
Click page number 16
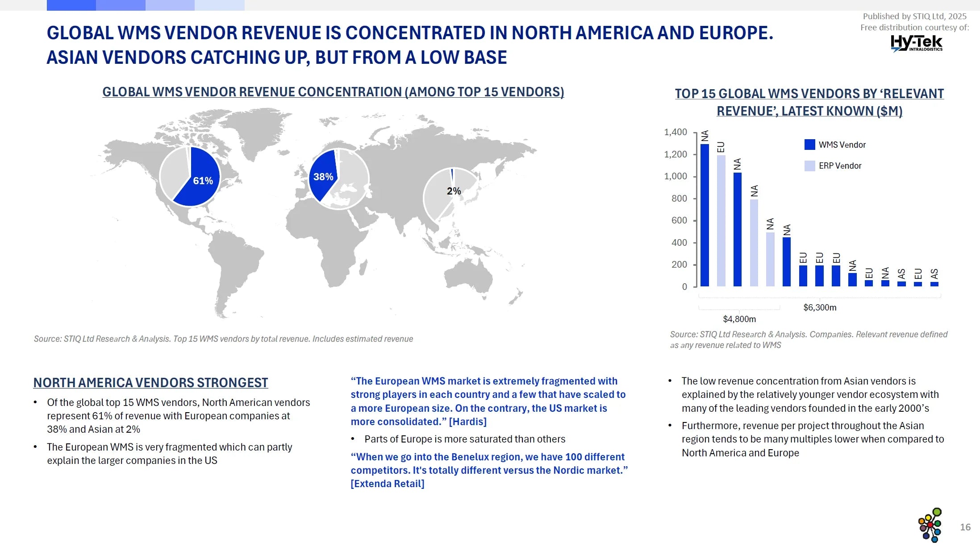pos(965,527)
